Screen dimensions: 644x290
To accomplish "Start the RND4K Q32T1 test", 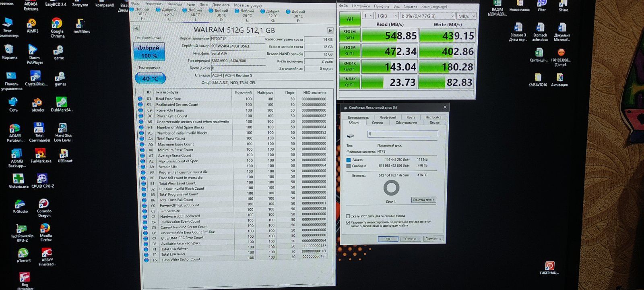I will [x=349, y=66].
